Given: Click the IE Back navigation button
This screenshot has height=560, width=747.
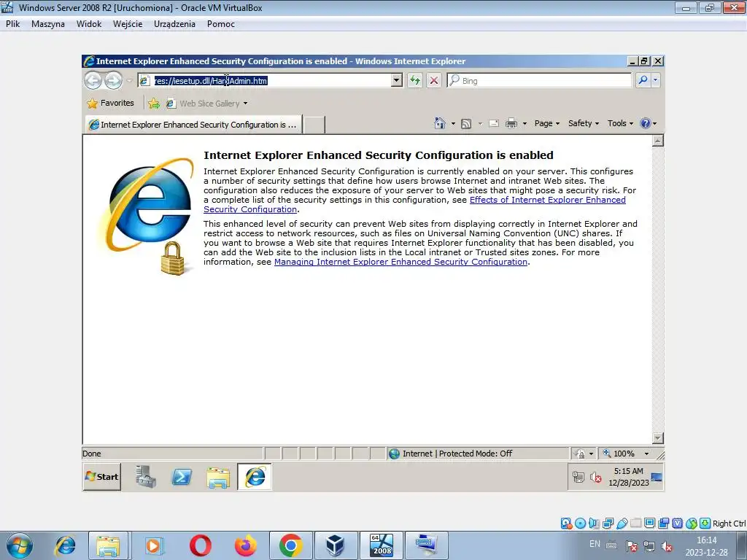Looking at the screenshot, I should 93,80.
